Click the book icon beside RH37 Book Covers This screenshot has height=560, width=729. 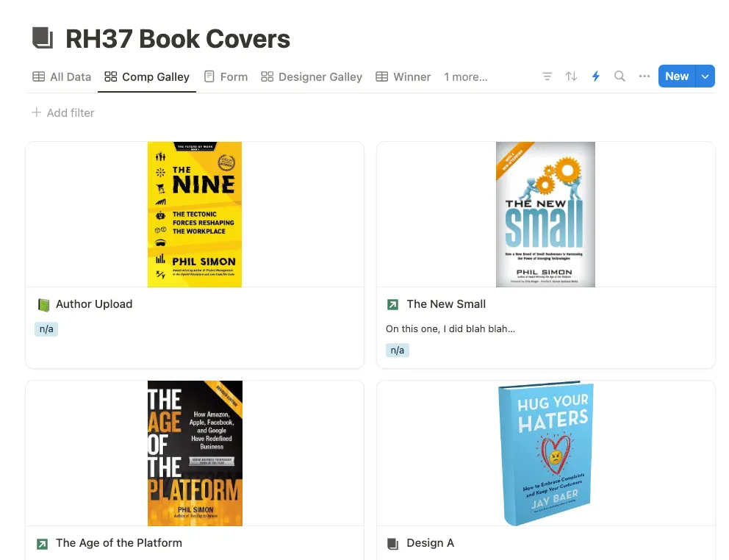coord(43,38)
